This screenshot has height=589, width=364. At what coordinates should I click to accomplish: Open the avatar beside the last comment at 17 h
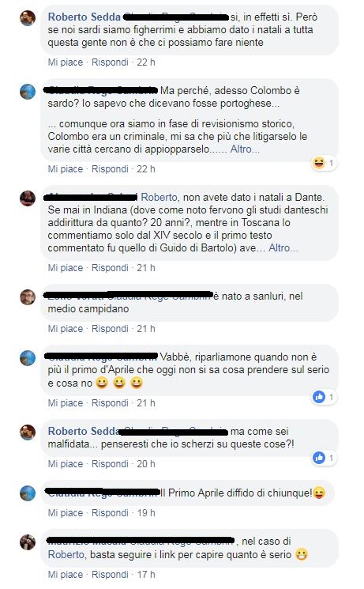pos(28,542)
